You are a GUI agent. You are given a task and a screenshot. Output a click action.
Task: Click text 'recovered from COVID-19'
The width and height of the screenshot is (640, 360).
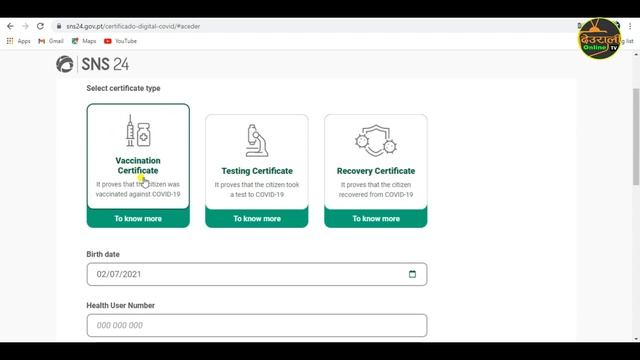[x=376, y=195]
